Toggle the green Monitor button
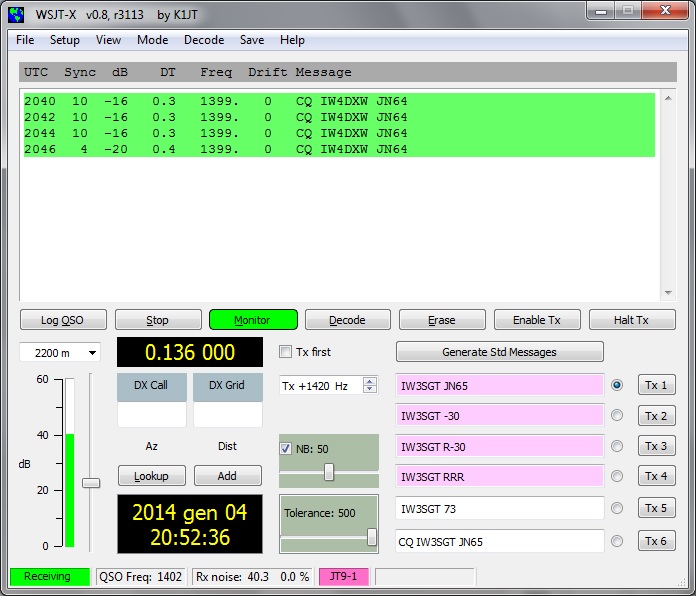The image size is (696, 596). coord(253,320)
